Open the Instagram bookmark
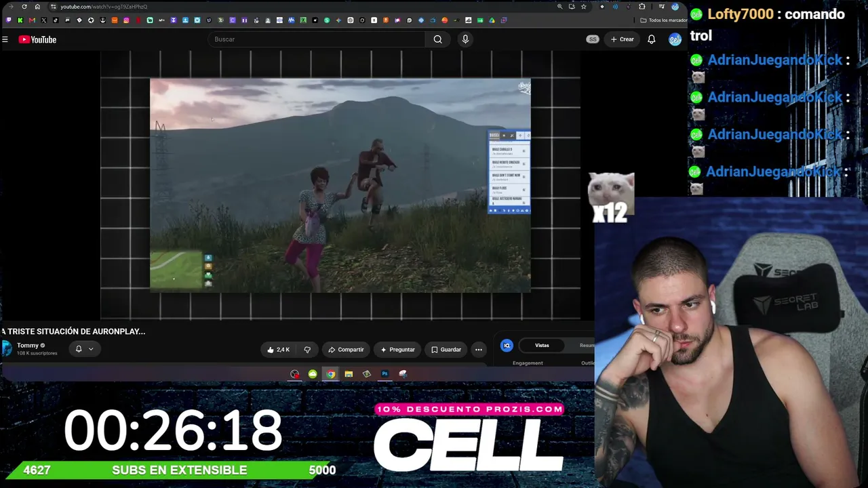The height and width of the screenshot is (488, 868). coord(126,20)
